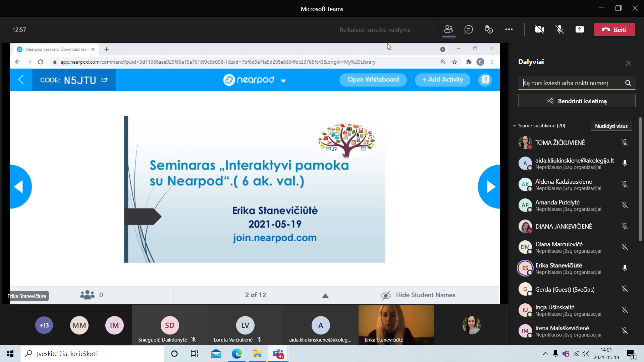This screenshot has height=362, width=644.
Task: Open the Nearpod logo dropdown arrow
Action: point(283,81)
